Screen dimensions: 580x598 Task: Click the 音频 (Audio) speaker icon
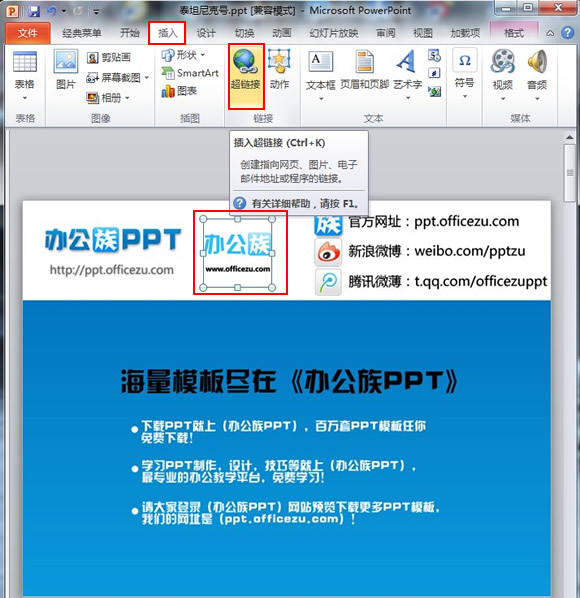click(x=537, y=61)
